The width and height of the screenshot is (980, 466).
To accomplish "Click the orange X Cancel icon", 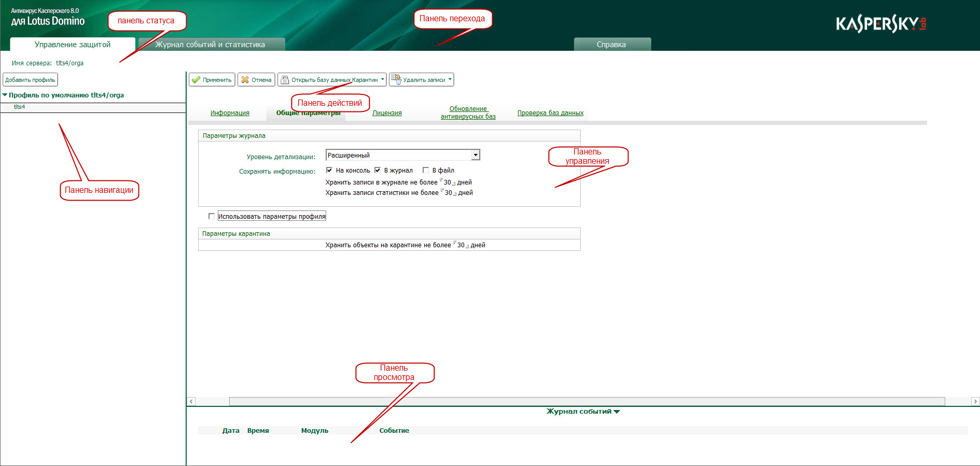I will [245, 80].
